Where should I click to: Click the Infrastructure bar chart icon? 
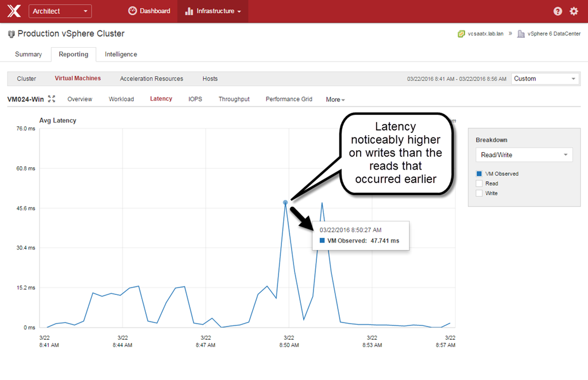[x=189, y=11]
